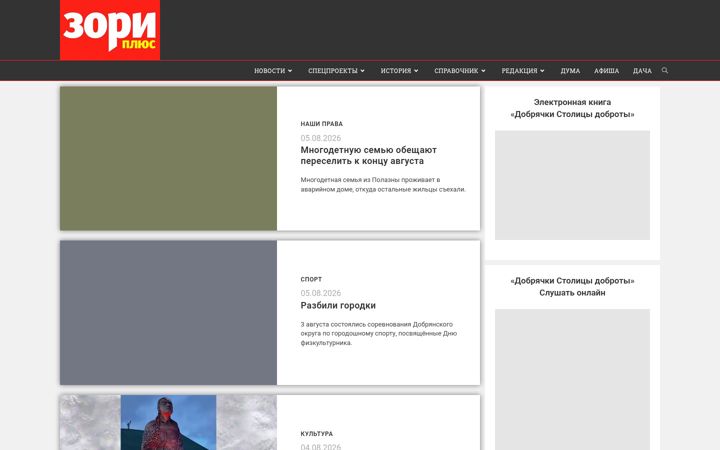Image resolution: width=720 pixels, height=450 pixels.
Task: Open the Новости menu item
Action: click(270, 71)
